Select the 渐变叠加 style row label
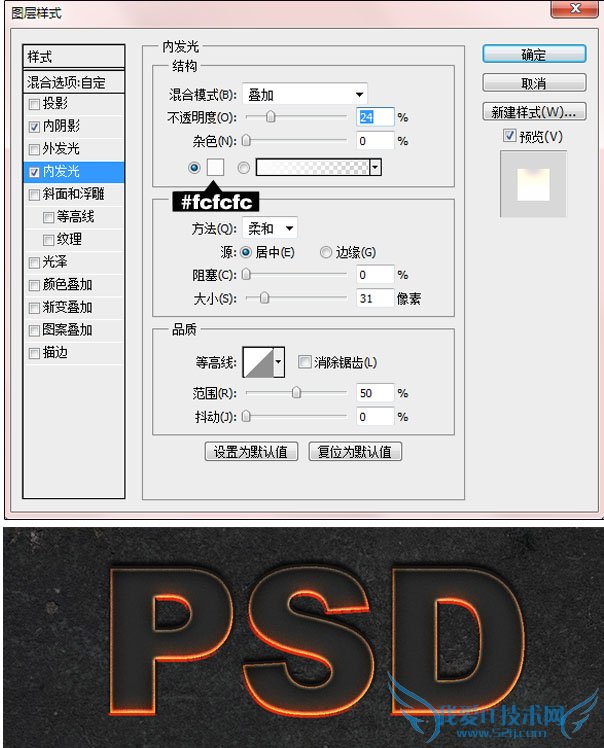Screen dimensions: 604x748 coord(67,307)
